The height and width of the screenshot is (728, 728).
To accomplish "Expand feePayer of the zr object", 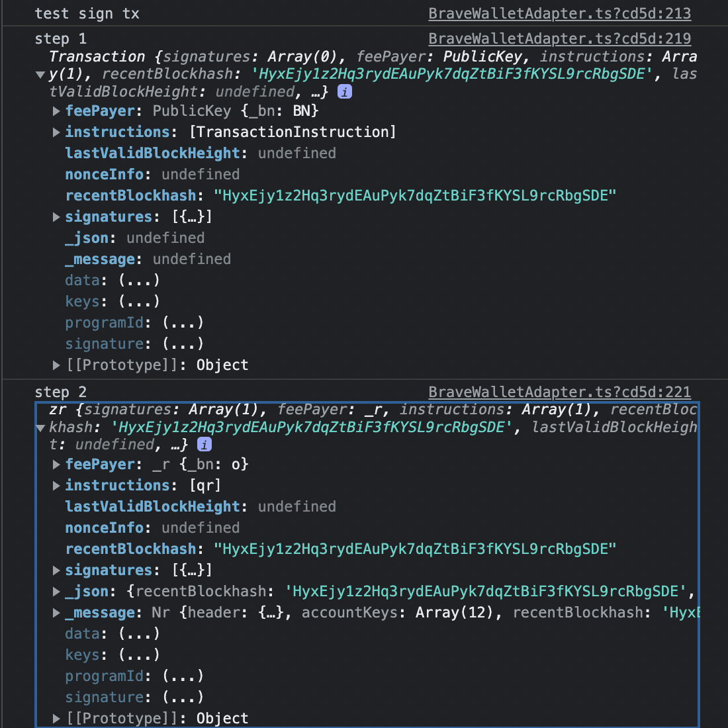I will (x=56, y=464).
